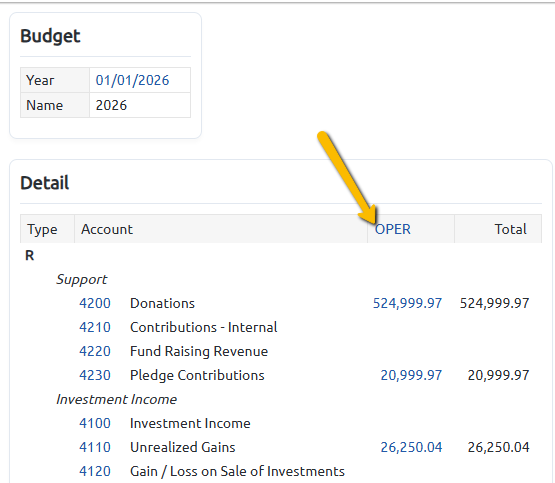Click the R type group row

pos(30,255)
